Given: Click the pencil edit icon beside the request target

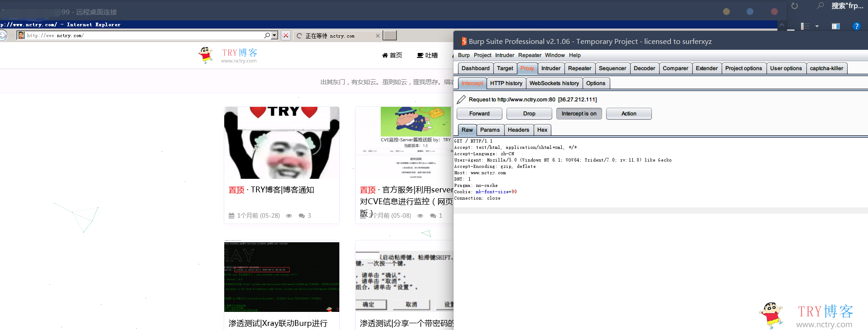Looking at the screenshot, I should 461,100.
